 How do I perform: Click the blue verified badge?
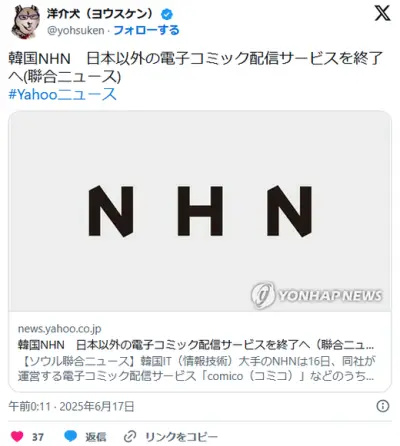pos(167,14)
